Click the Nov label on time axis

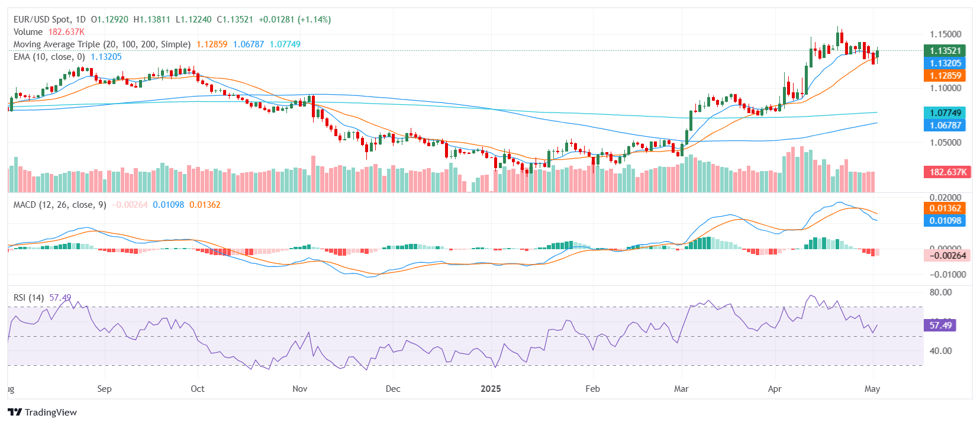(x=300, y=389)
